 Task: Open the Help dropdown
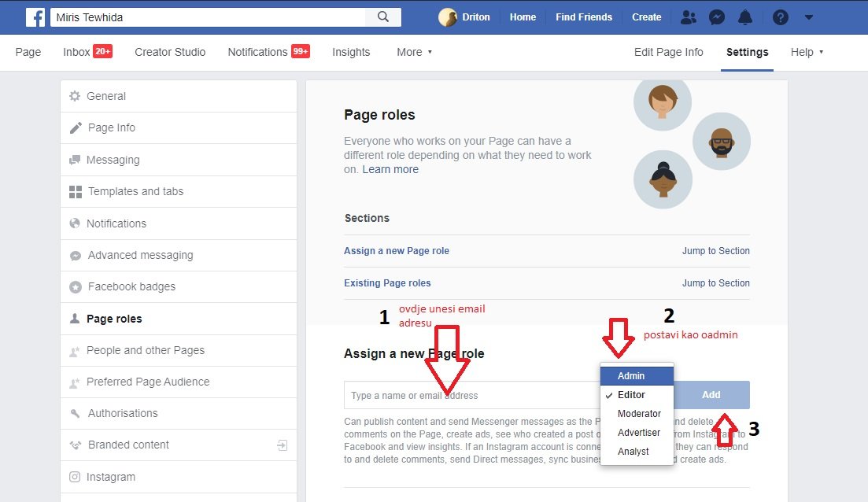807,52
